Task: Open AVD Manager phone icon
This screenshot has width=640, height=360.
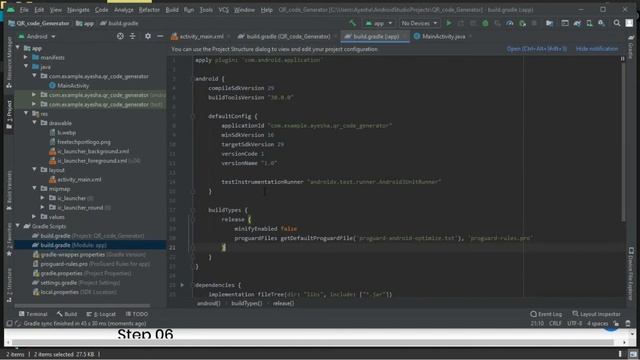Action: 589,23
